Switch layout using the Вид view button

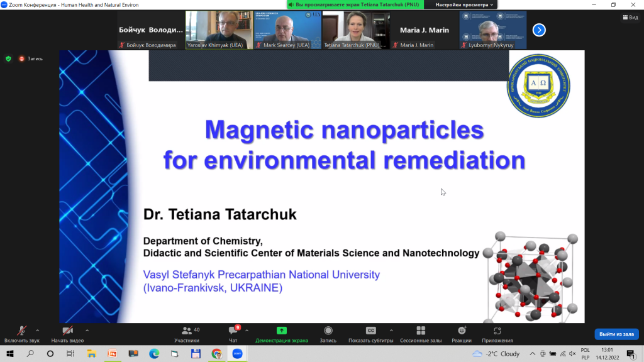tap(630, 18)
